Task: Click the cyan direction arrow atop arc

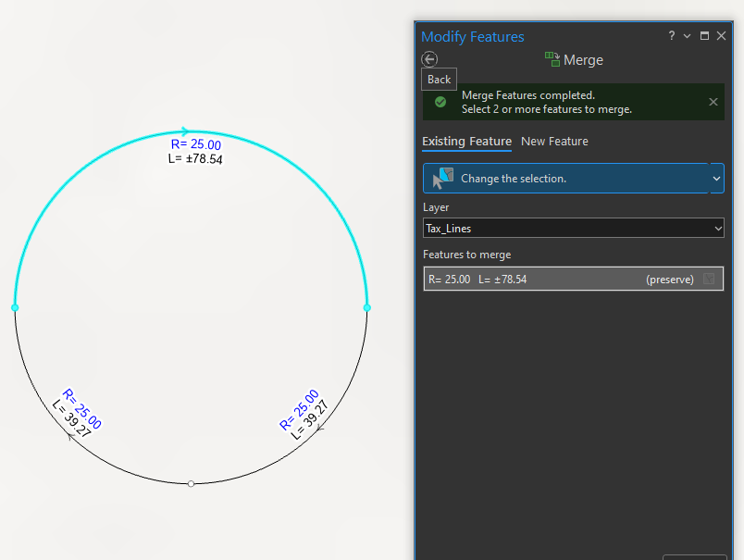Action: [184, 131]
